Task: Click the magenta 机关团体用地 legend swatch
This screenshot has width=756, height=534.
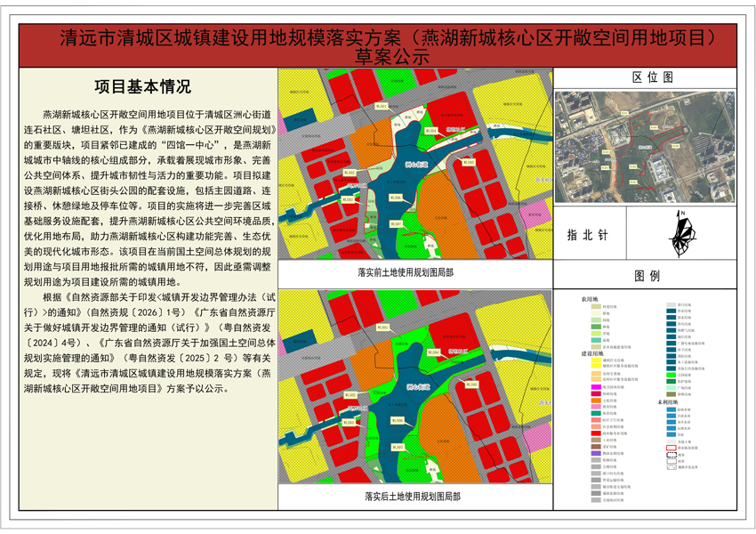Action: pyautogui.click(x=595, y=386)
